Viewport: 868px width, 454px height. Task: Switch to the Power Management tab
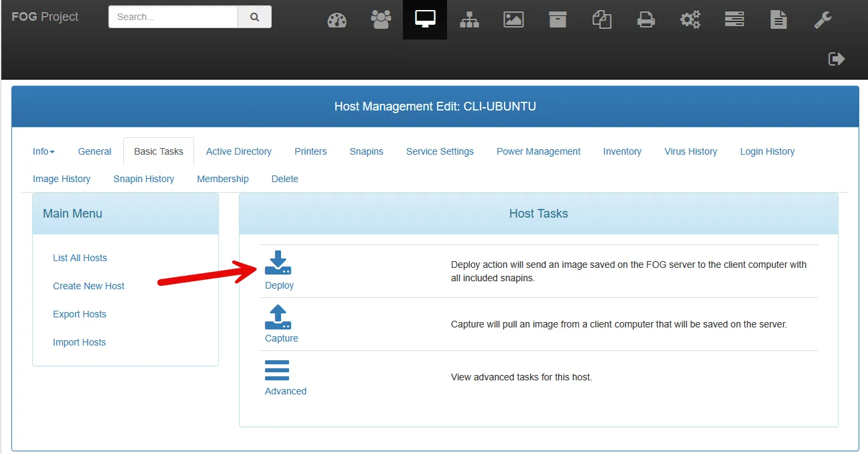coord(539,151)
